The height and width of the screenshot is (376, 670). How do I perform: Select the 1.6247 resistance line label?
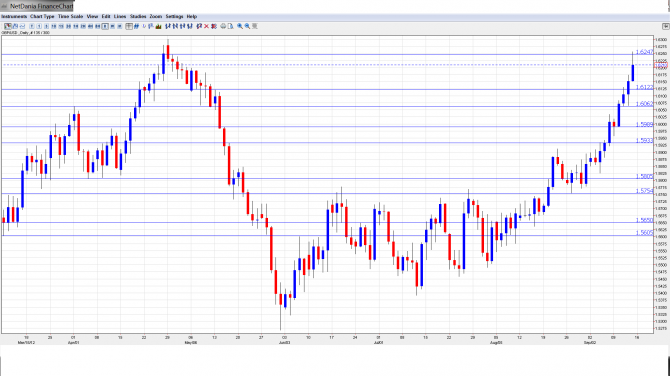(644, 52)
